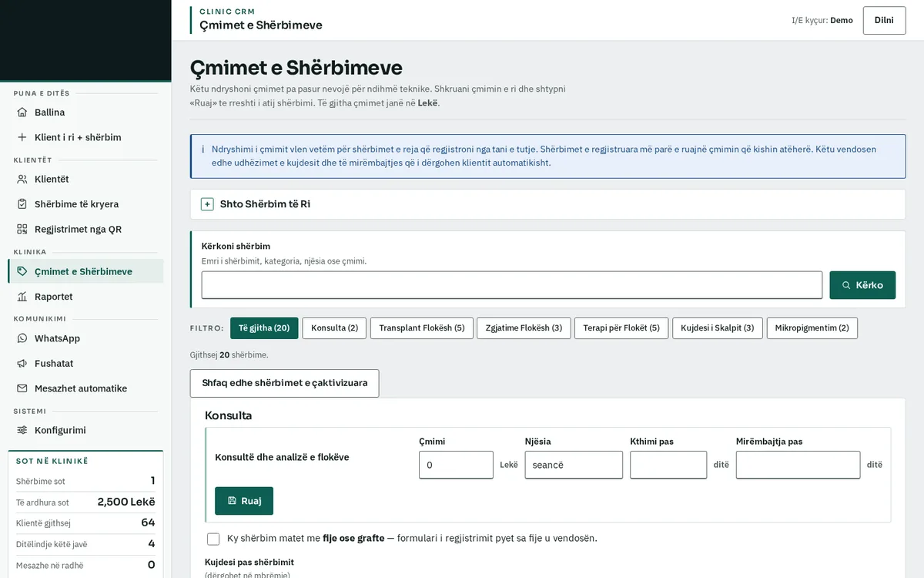The image size is (924, 578).
Task: Click megaphone icon beside Fushatat
Action: point(22,363)
